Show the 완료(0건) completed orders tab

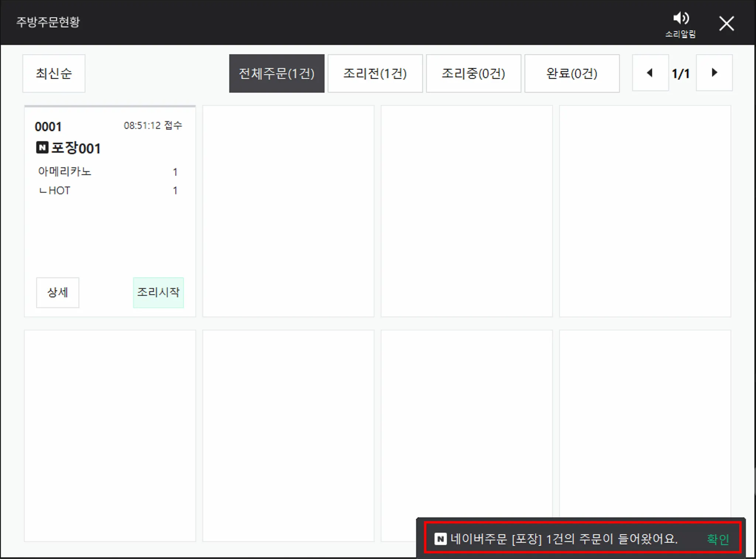572,74
